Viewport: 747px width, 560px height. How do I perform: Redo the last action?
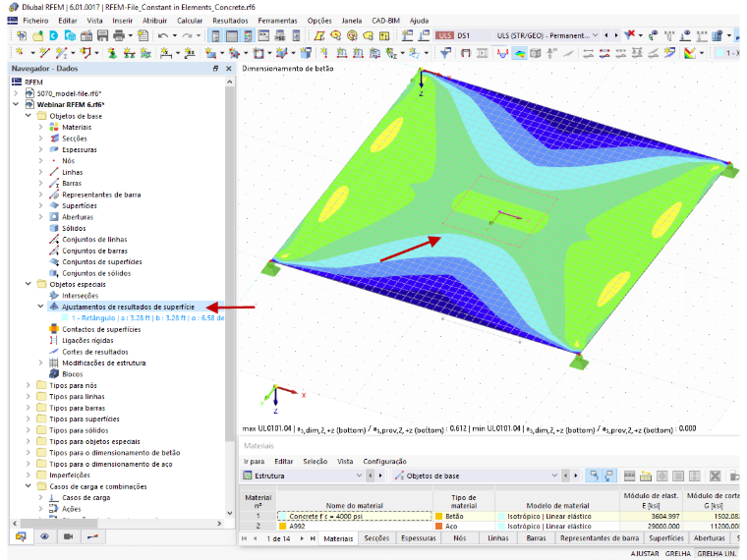pyautogui.click(x=187, y=35)
